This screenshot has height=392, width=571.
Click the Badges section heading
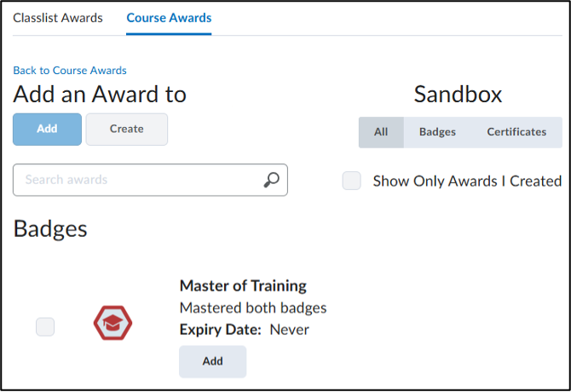pyautogui.click(x=50, y=228)
